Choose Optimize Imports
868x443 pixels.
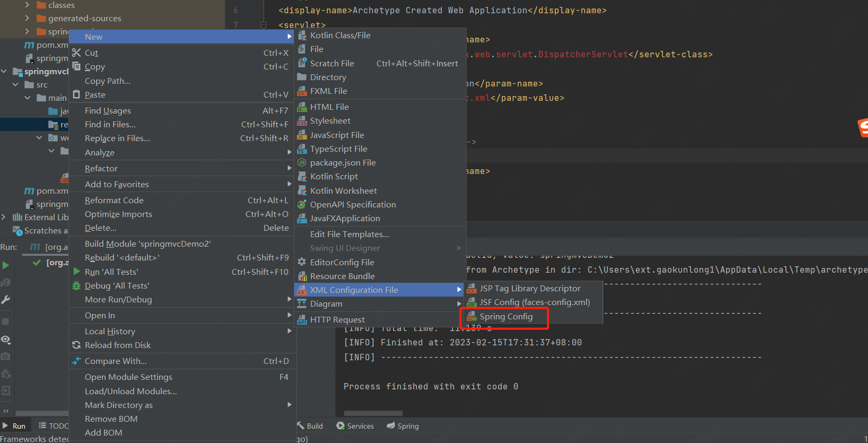(182, 214)
